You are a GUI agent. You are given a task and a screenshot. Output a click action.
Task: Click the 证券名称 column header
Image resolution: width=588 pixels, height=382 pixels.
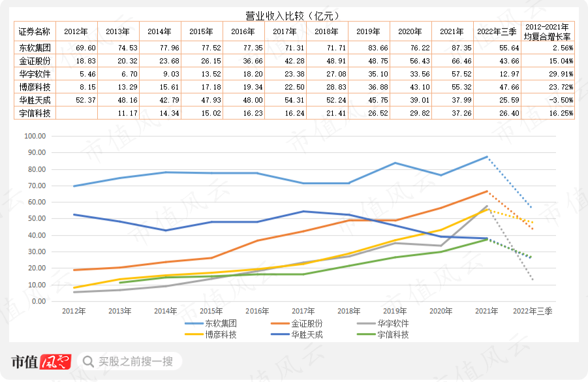[x=35, y=31]
